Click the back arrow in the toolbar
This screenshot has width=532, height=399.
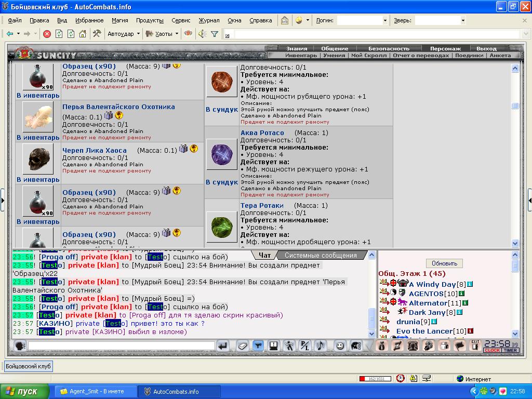tap(10, 34)
